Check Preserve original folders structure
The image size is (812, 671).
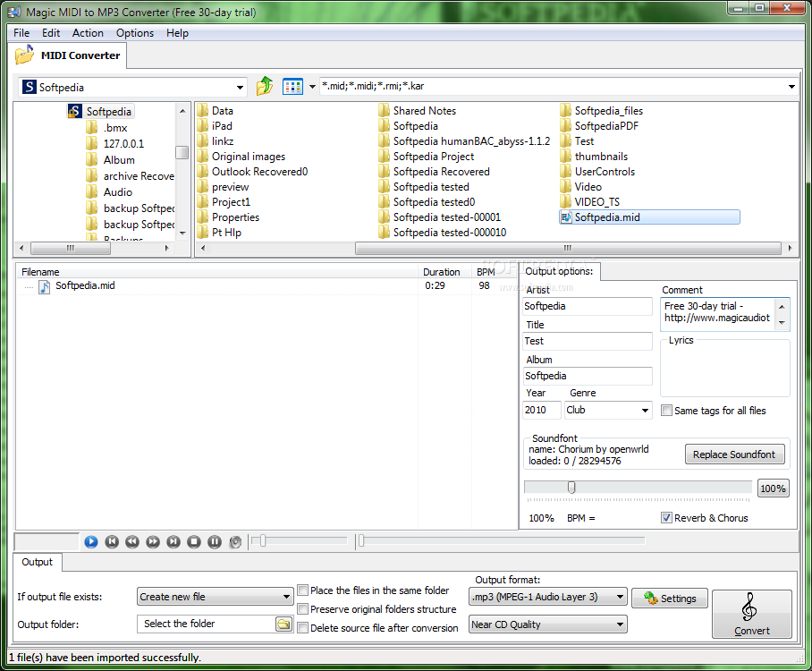303,609
